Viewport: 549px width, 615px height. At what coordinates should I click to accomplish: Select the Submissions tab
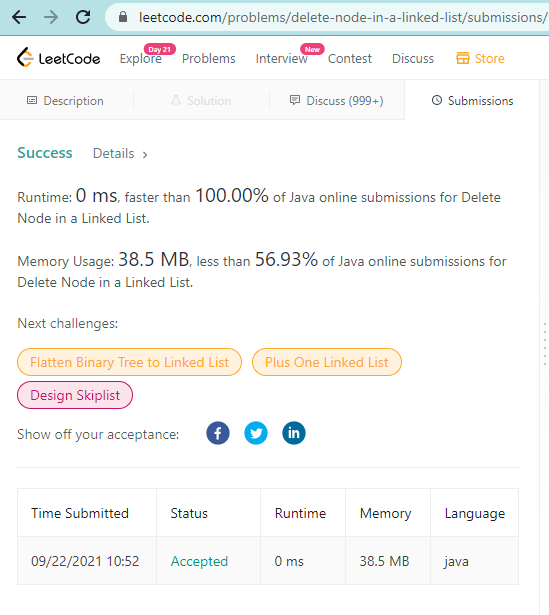(x=472, y=101)
